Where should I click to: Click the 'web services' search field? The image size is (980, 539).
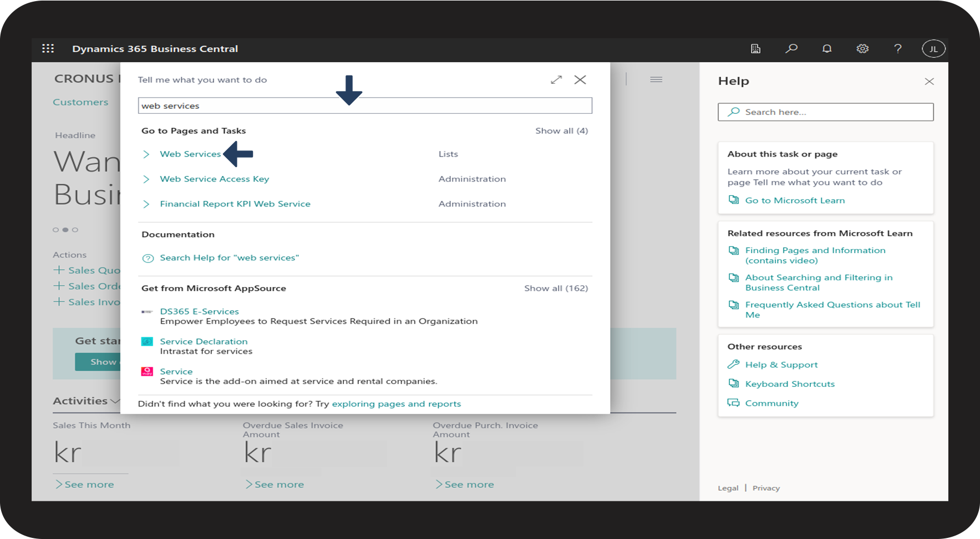[365, 105]
